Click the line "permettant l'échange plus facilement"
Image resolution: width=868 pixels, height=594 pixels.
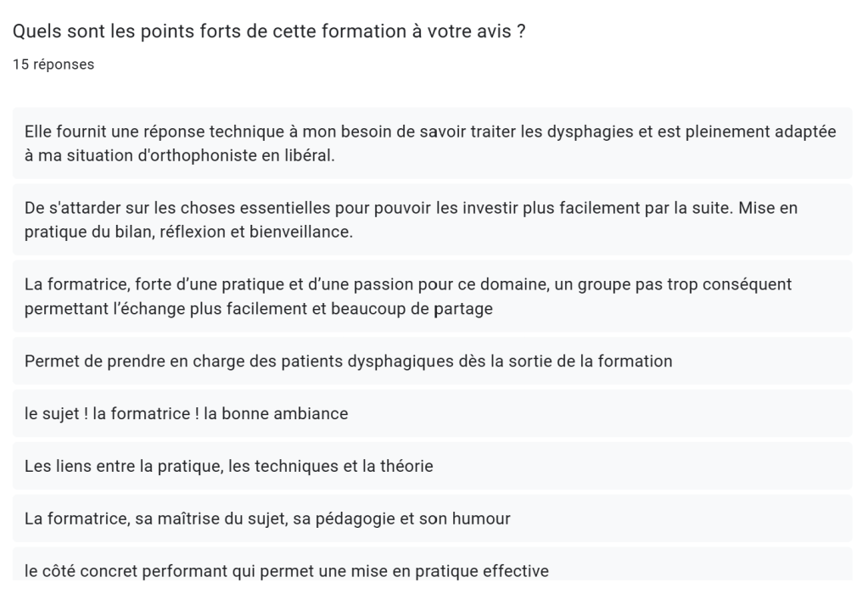(258, 310)
